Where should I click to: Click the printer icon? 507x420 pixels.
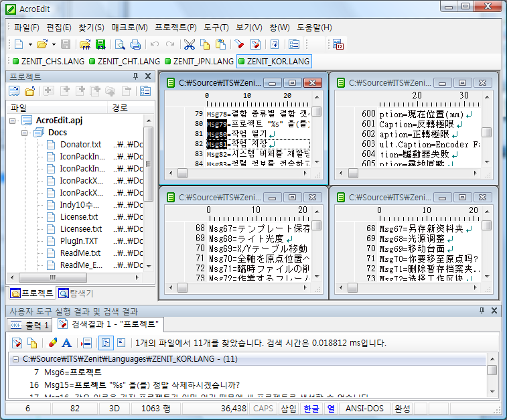[x=135, y=44]
